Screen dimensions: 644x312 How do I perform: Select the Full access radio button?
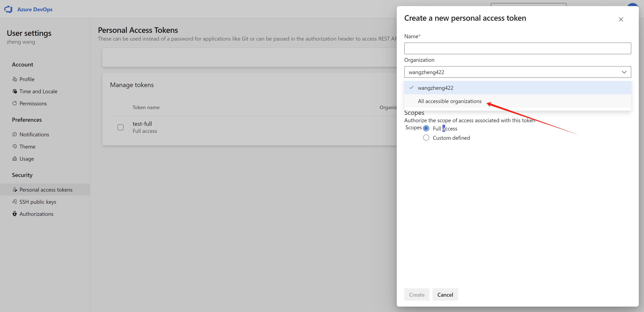(x=426, y=128)
